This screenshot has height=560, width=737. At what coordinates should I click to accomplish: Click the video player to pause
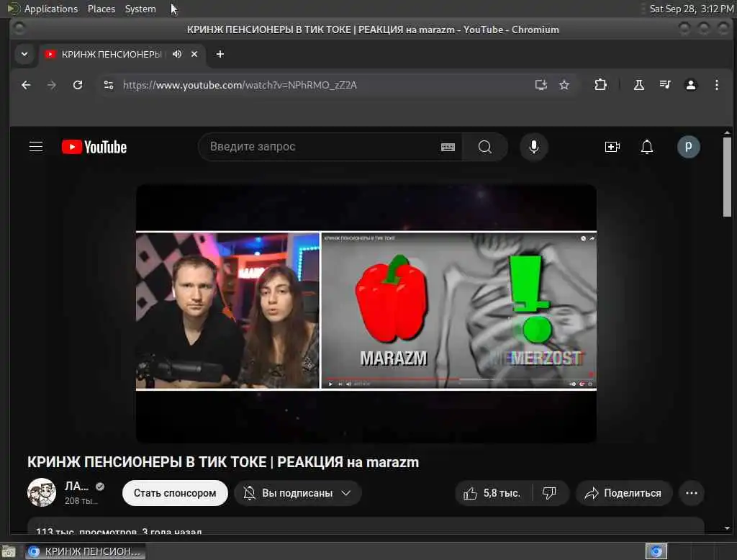click(366, 314)
